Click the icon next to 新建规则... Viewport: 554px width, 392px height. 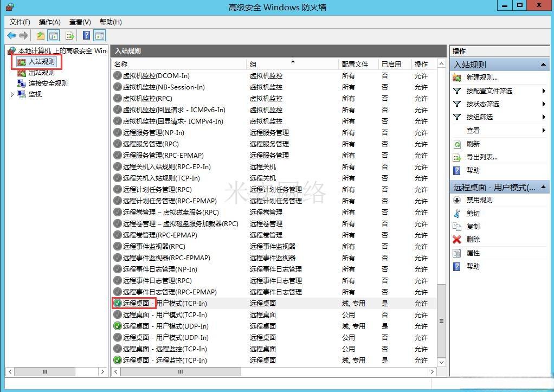click(457, 78)
